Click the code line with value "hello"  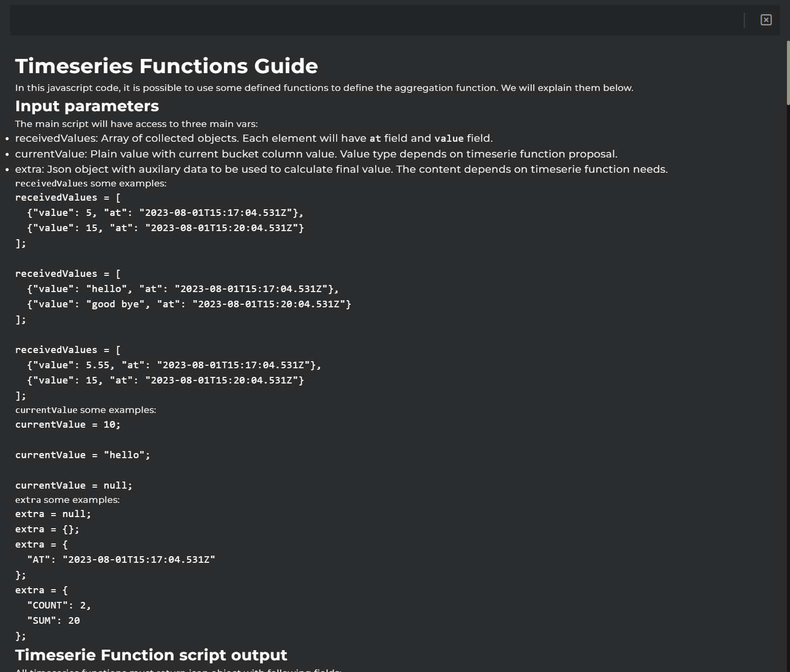click(183, 289)
